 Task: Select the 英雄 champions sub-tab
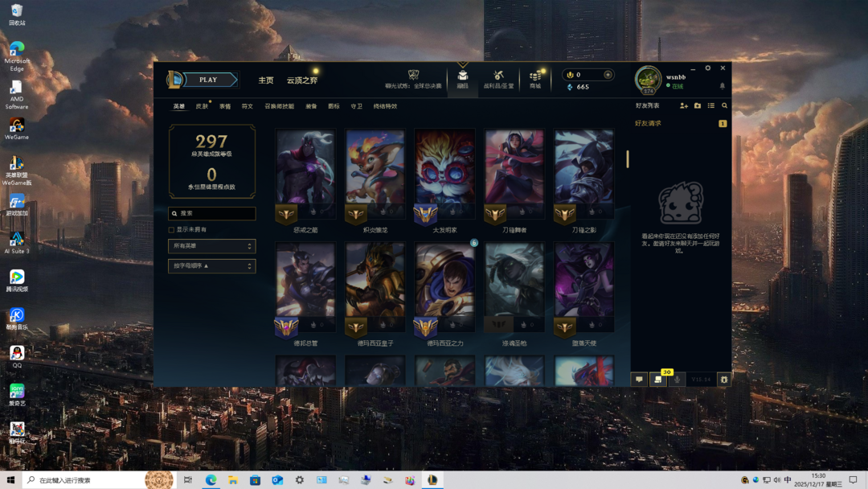(x=178, y=106)
